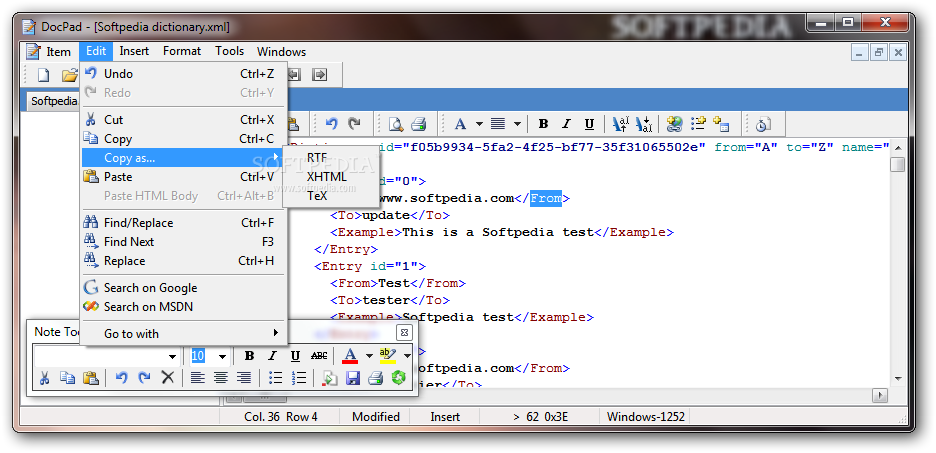This screenshot has height=453, width=936.
Task: Click the document export icon in Note toolbar
Action: tap(330, 377)
